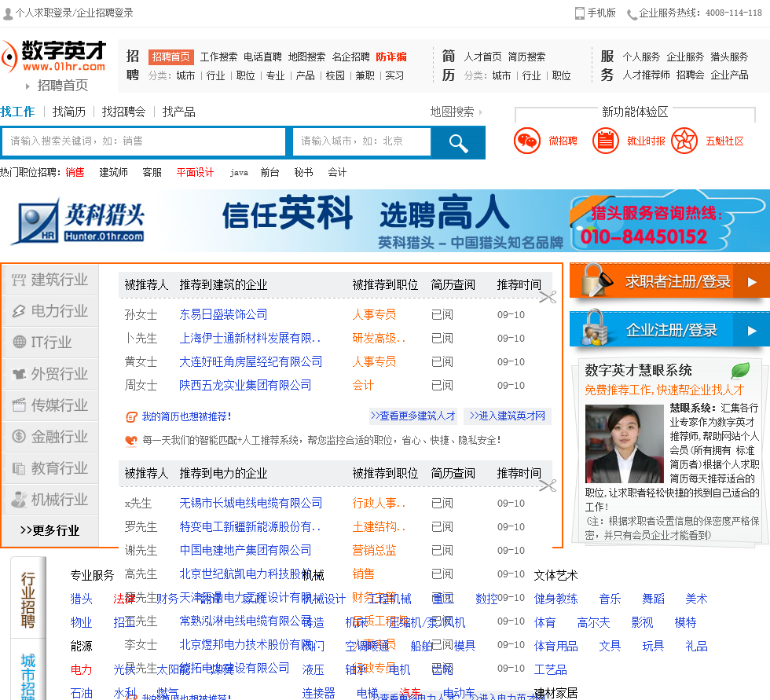Click the IT行业 globe icon
Viewport: 770px width, 700px height.
point(19,342)
